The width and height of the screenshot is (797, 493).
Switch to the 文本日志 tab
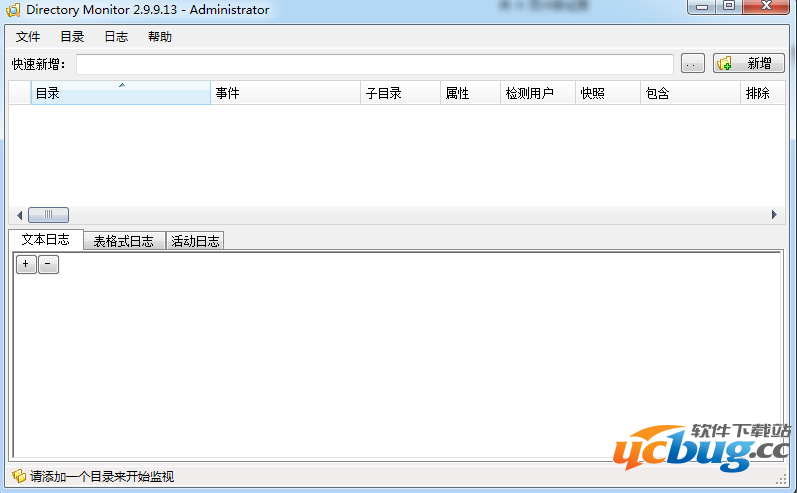click(46, 239)
